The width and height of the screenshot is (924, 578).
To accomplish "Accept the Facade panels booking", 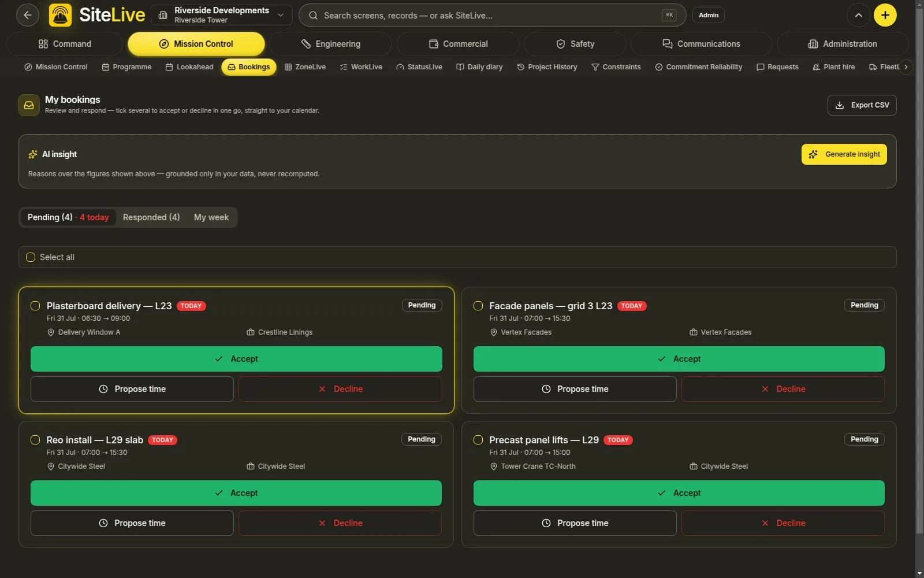I will pos(679,359).
